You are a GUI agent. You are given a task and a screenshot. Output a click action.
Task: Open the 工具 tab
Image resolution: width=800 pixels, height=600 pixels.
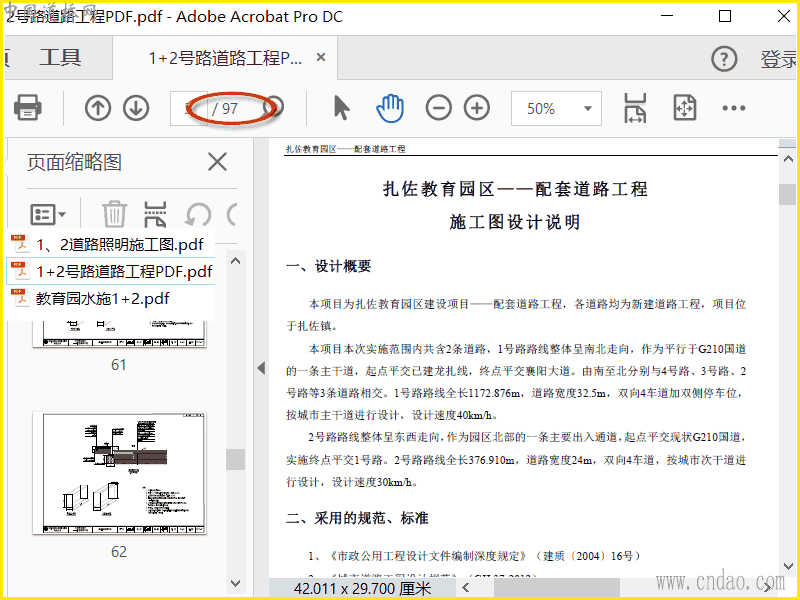pos(60,58)
